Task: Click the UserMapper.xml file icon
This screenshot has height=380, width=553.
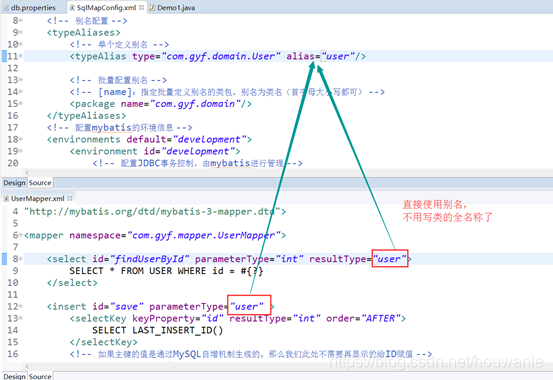Action: [x=6, y=198]
